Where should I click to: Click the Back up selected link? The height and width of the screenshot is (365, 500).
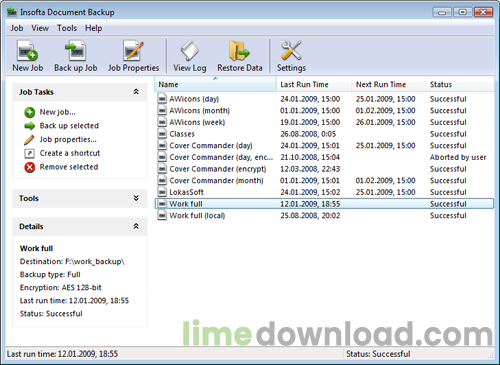click(x=69, y=126)
